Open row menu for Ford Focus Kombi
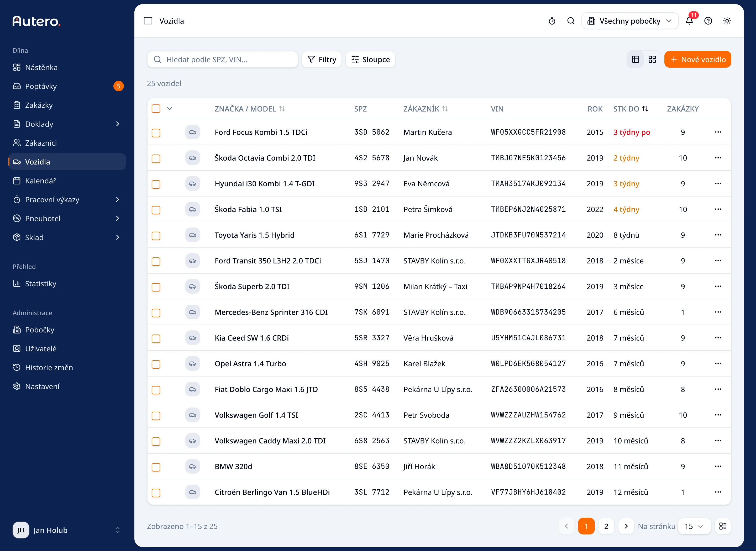This screenshot has width=756, height=551. [718, 132]
